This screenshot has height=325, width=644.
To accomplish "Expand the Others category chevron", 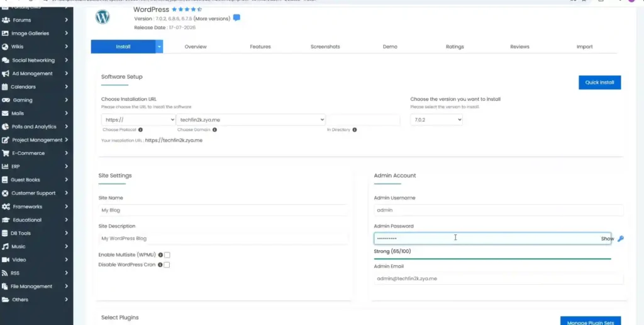I will 66,300.
